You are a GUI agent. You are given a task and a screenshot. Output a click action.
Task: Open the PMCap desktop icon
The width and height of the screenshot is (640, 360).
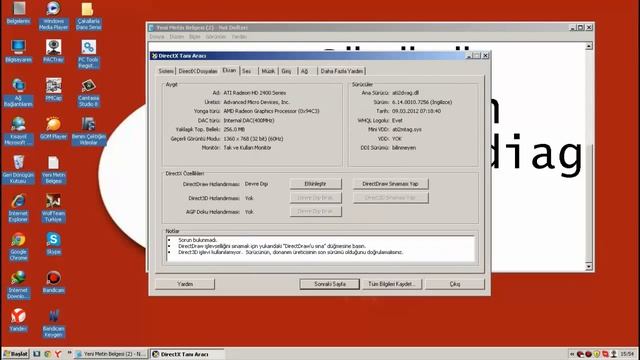point(53,89)
